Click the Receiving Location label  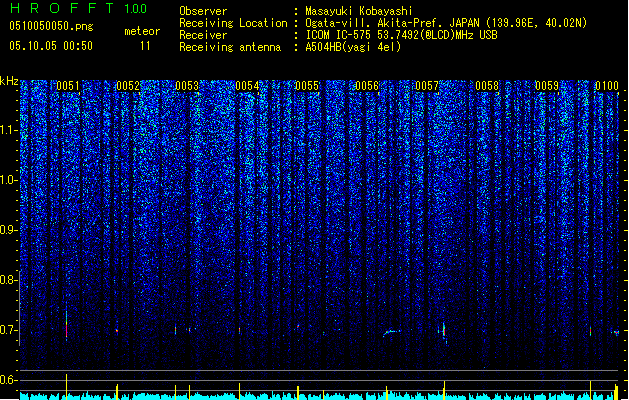tap(233, 23)
